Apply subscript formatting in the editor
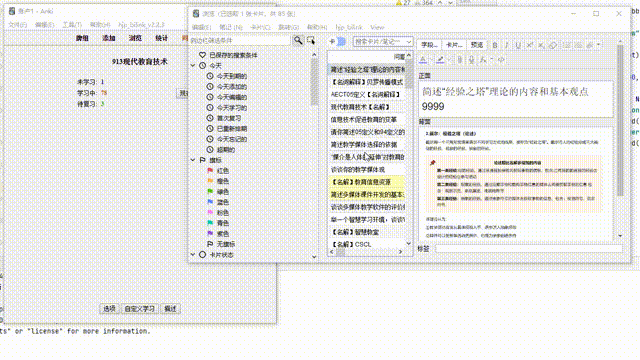 tap(541, 45)
